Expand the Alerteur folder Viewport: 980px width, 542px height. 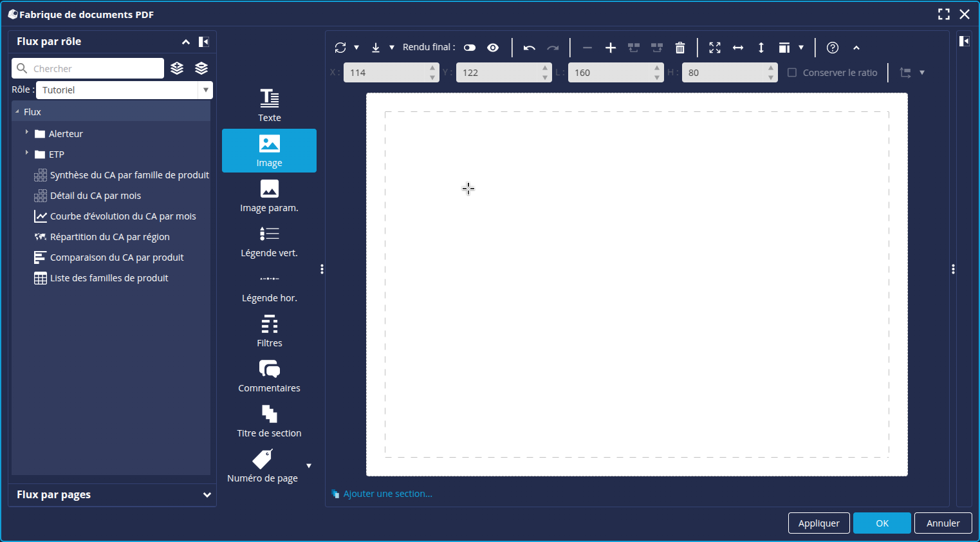27,133
